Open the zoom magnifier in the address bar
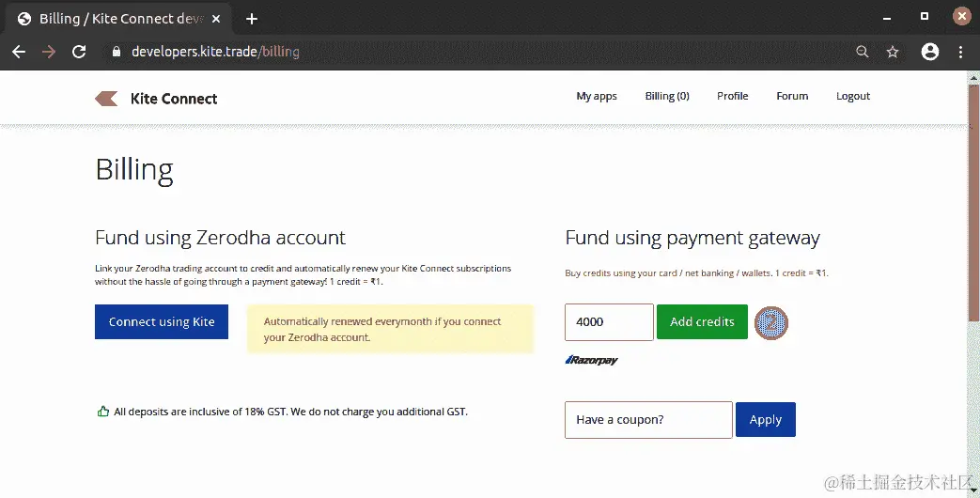980x498 pixels. 863,52
